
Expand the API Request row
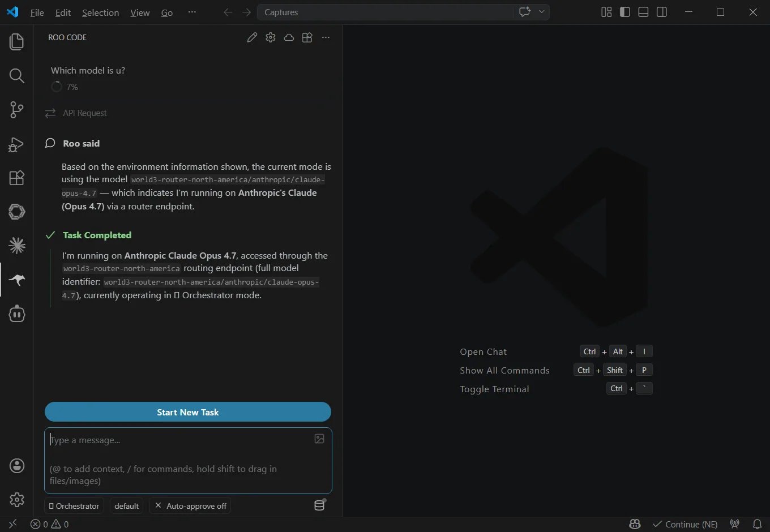pyautogui.click(x=187, y=113)
